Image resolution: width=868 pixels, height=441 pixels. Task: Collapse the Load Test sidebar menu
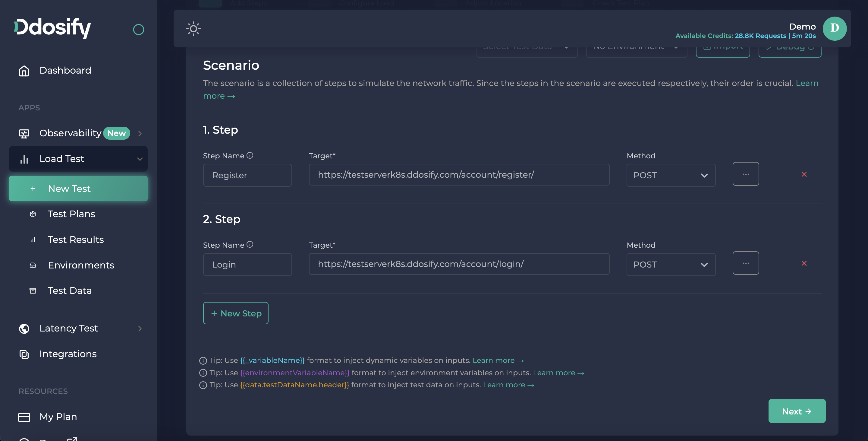140,159
